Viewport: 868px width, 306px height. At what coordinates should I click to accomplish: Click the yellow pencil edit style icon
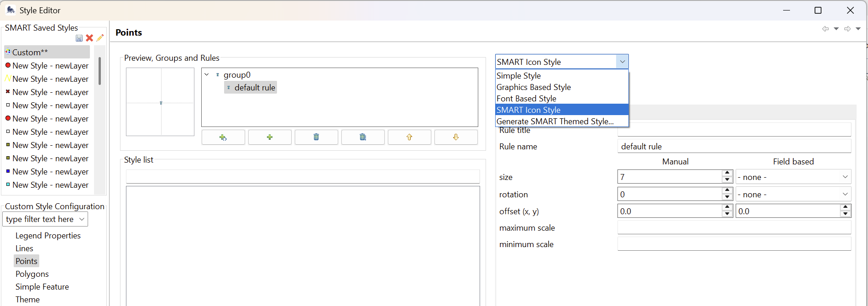100,38
